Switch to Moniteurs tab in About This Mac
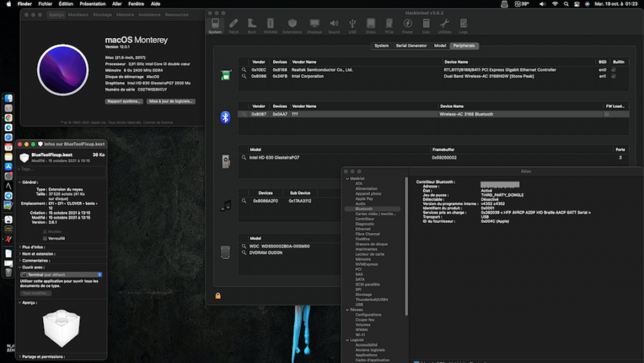644x363 pixels. tap(78, 14)
